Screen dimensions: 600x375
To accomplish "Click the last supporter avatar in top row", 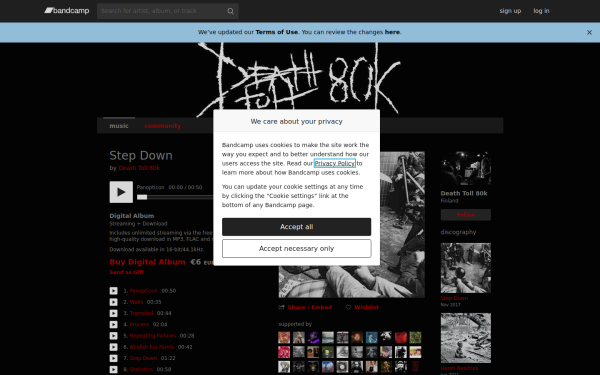I will click(x=415, y=338).
